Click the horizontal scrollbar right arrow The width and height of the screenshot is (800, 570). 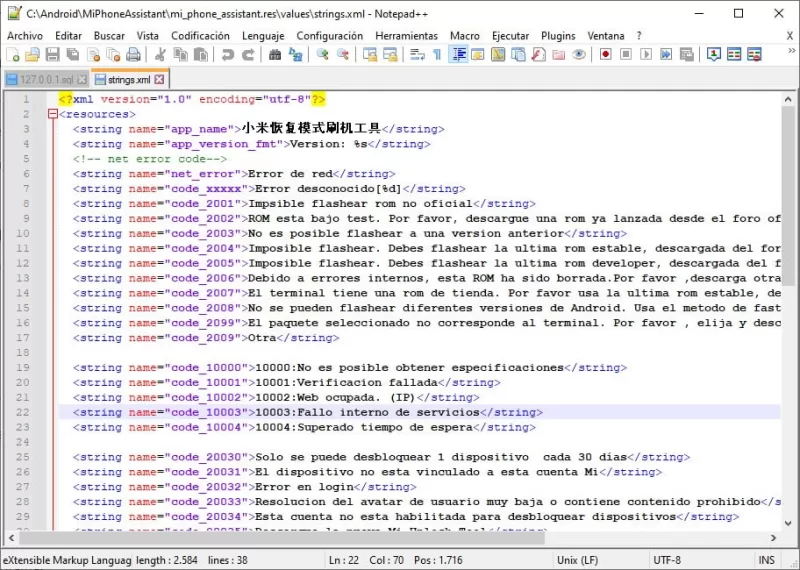[x=773, y=538]
